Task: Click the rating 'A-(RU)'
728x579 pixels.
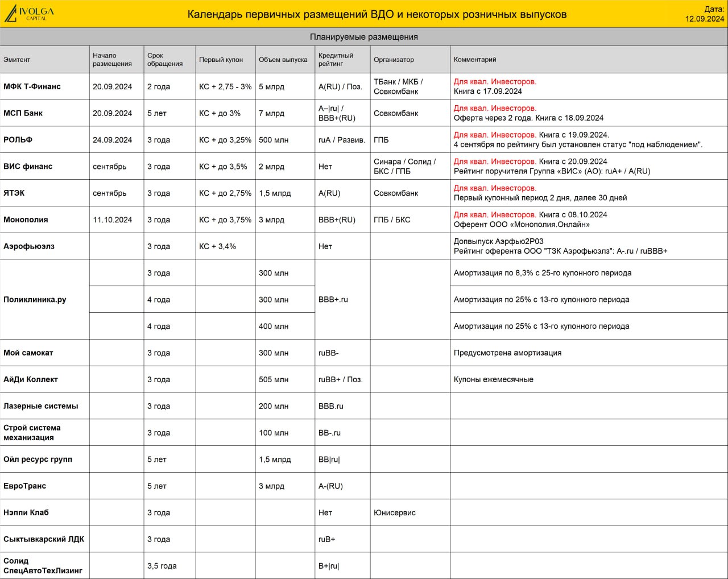Action: (330, 486)
